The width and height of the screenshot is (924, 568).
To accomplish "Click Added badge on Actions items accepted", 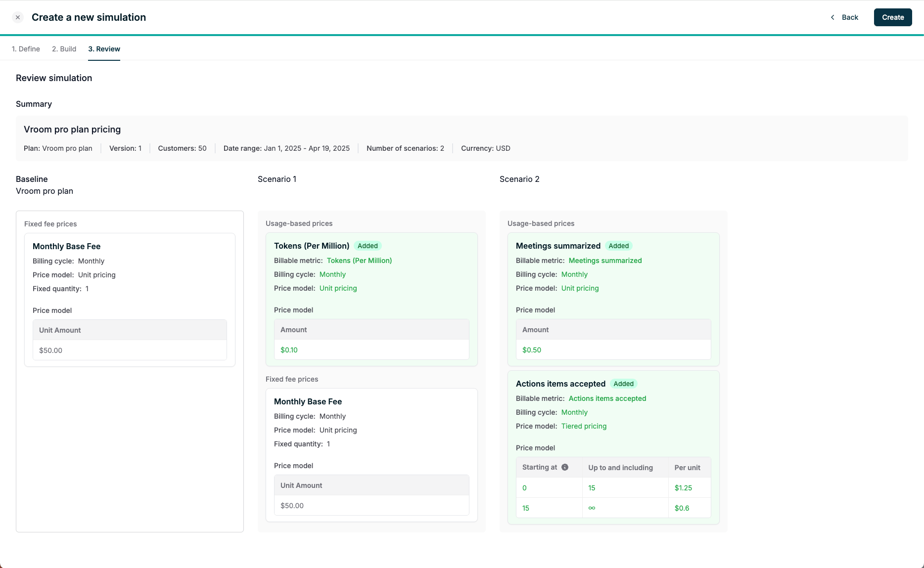I will click(624, 384).
